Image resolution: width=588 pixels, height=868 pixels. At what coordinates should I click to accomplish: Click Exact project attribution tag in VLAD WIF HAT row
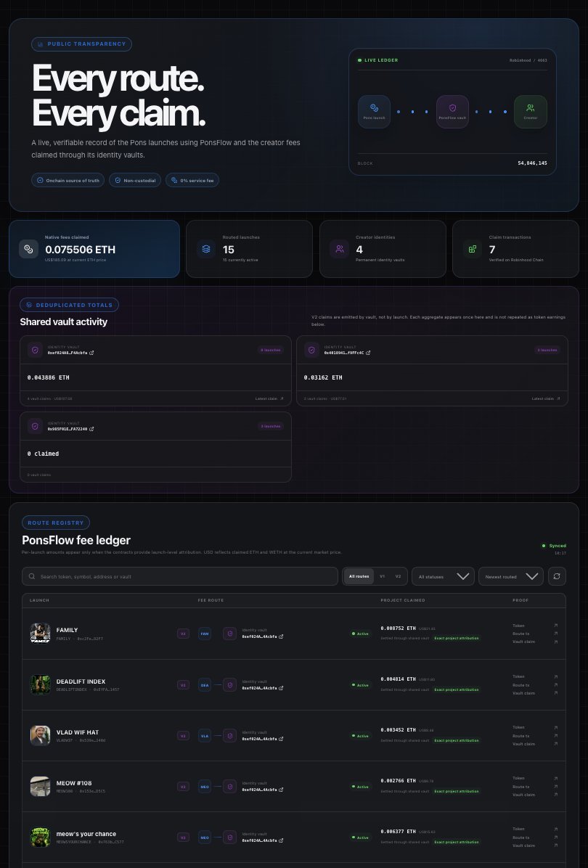coord(457,741)
